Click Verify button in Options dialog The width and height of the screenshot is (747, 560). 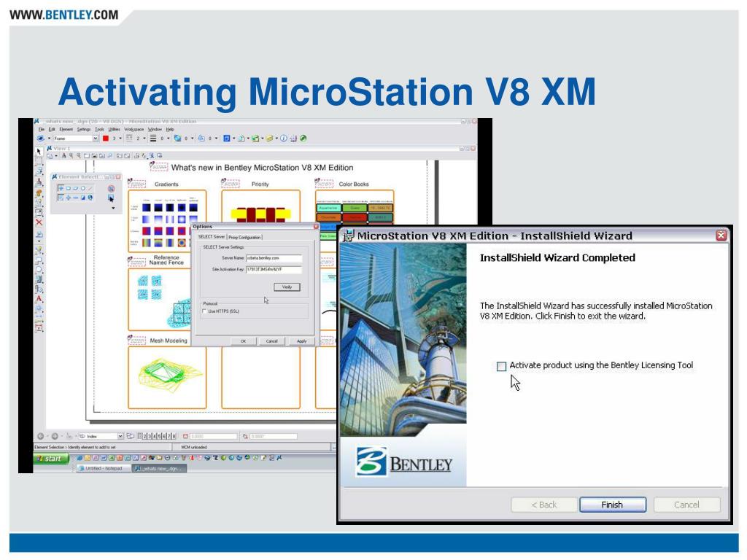tap(287, 287)
